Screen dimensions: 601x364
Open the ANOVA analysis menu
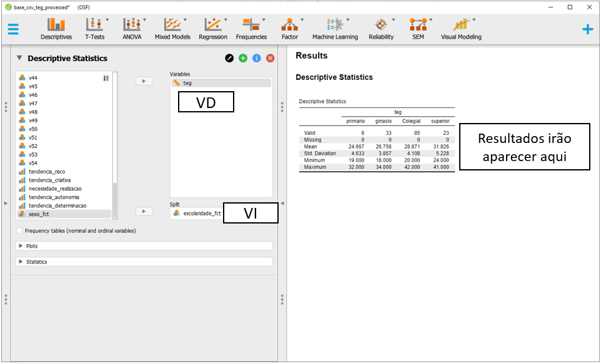pos(132,29)
